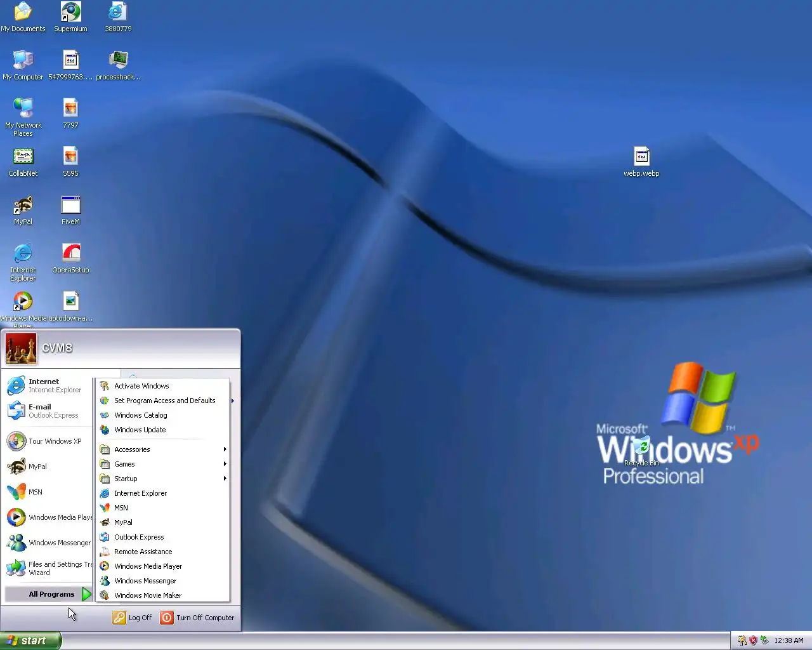Screen dimensions: 812x650
Task: Select the webp.webp file on desktop
Action: coord(641,162)
